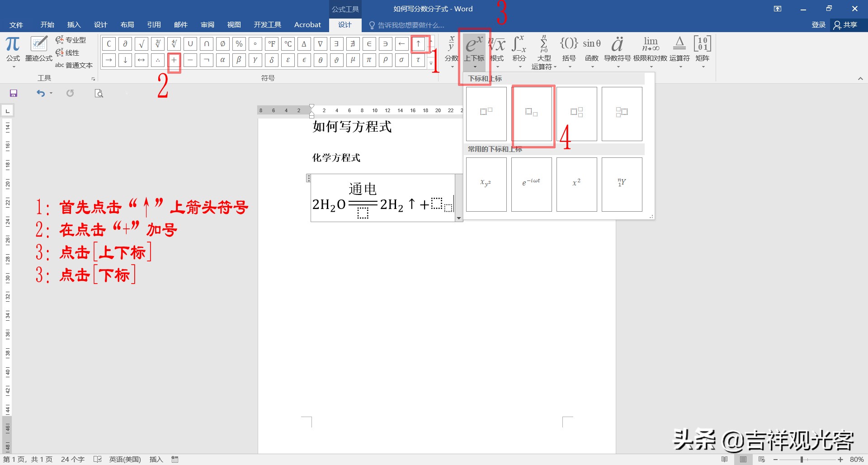Switch to the 开始 ribbon tab
868x465 pixels.
coord(47,25)
